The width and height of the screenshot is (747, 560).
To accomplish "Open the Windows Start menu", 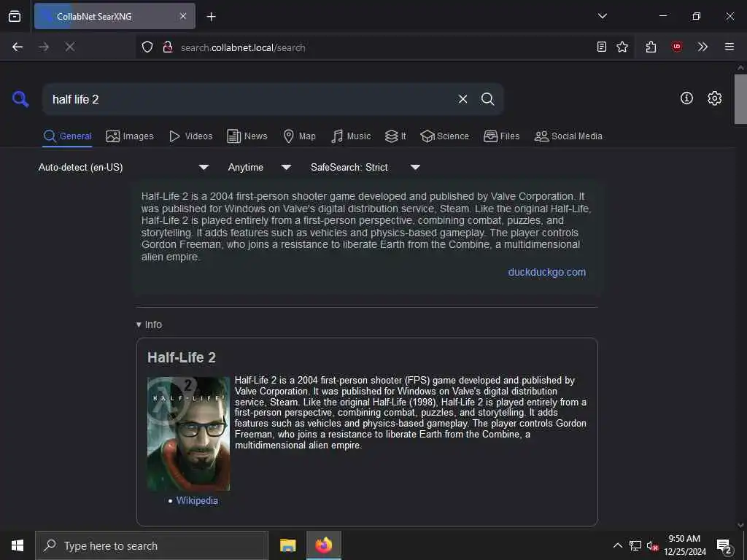I will [18, 545].
